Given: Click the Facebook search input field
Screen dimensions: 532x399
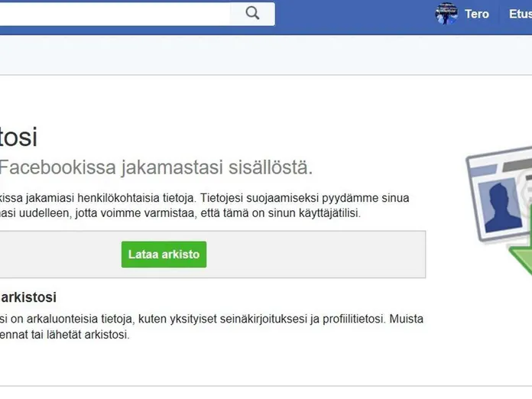Looking at the screenshot, I should point(115,14).
